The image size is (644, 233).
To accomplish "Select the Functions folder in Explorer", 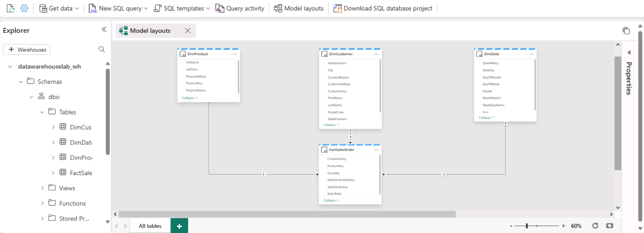I will click(72, 203).
